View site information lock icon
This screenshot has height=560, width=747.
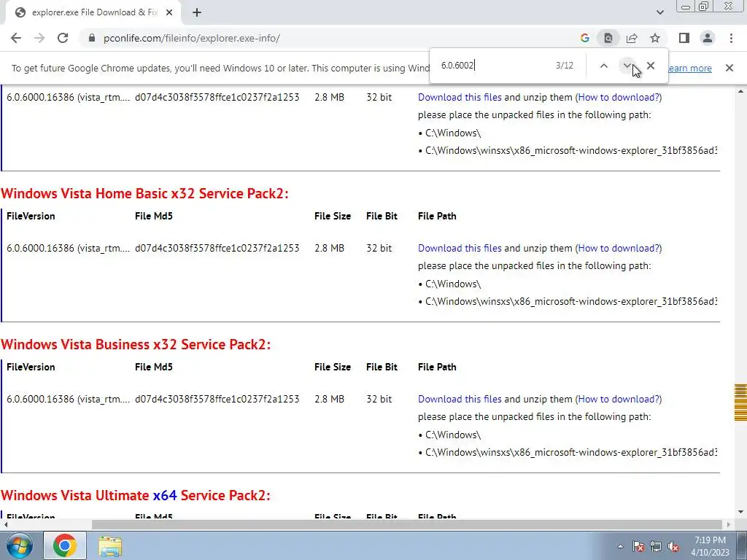[92, 38]
